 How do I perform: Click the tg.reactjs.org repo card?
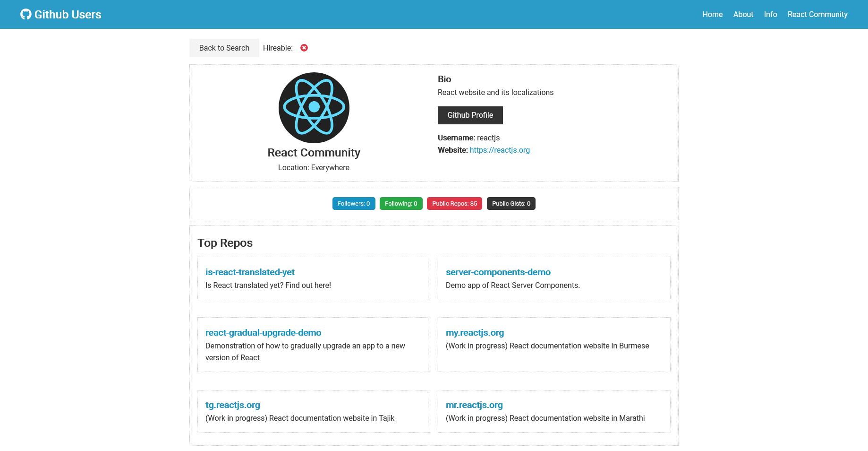(232, 405)
